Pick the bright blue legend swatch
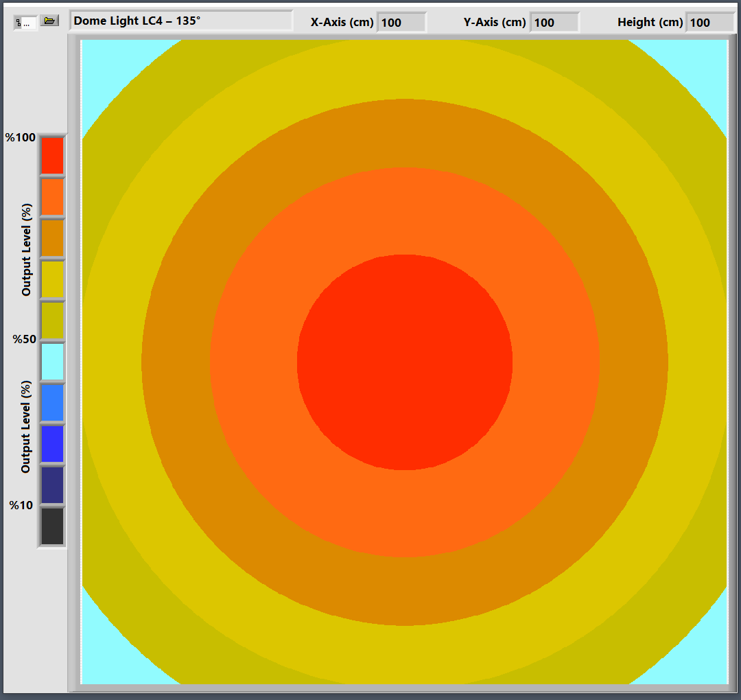This screenshot has width=741, height=700. (x=52, y=444)
